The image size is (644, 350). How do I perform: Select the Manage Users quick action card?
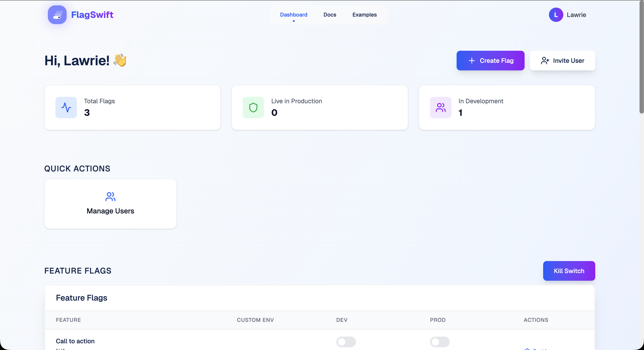coord(110,204)
